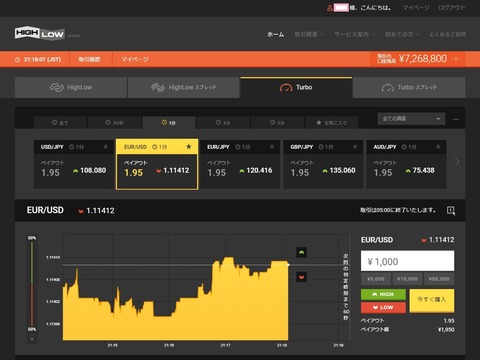This screenshot has height=360, width=480.
Task: Open the 初めての方 navigation menu
Action: [x=402, y=34]
